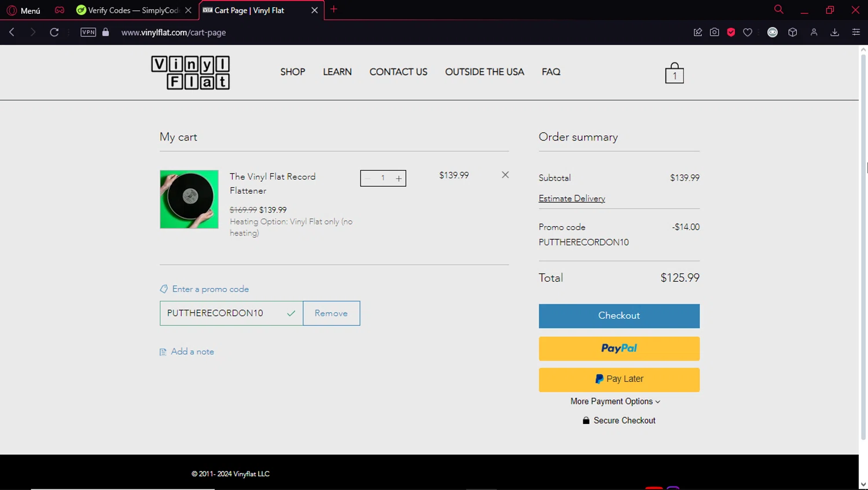
Task: Click the Secure Checkout label
Action: click(x=619, y=421)
